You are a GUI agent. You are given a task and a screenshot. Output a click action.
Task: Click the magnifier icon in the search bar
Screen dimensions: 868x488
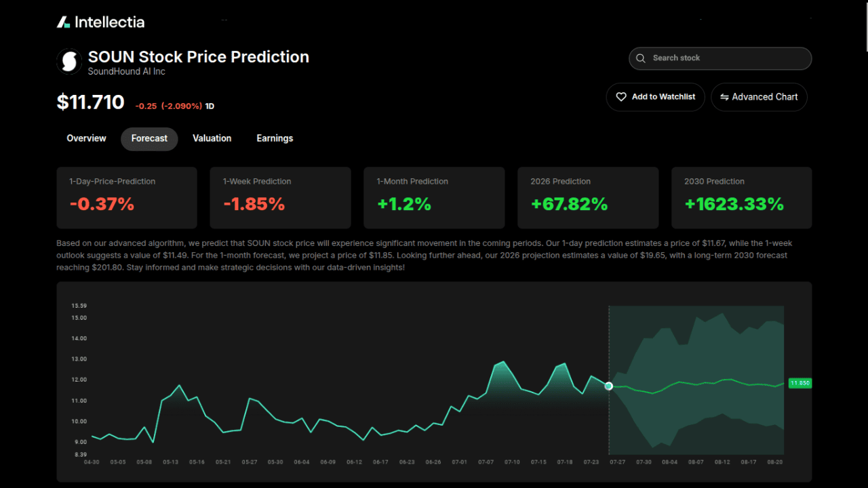(640, 58)
